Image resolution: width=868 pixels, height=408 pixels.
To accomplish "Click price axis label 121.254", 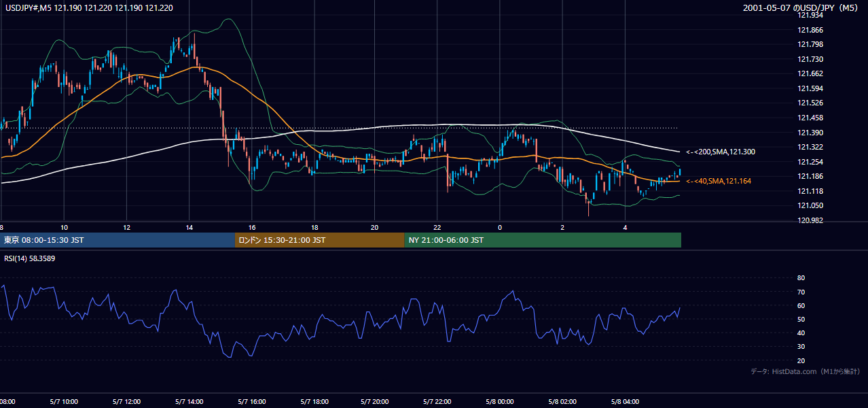I will pos(809,162).
